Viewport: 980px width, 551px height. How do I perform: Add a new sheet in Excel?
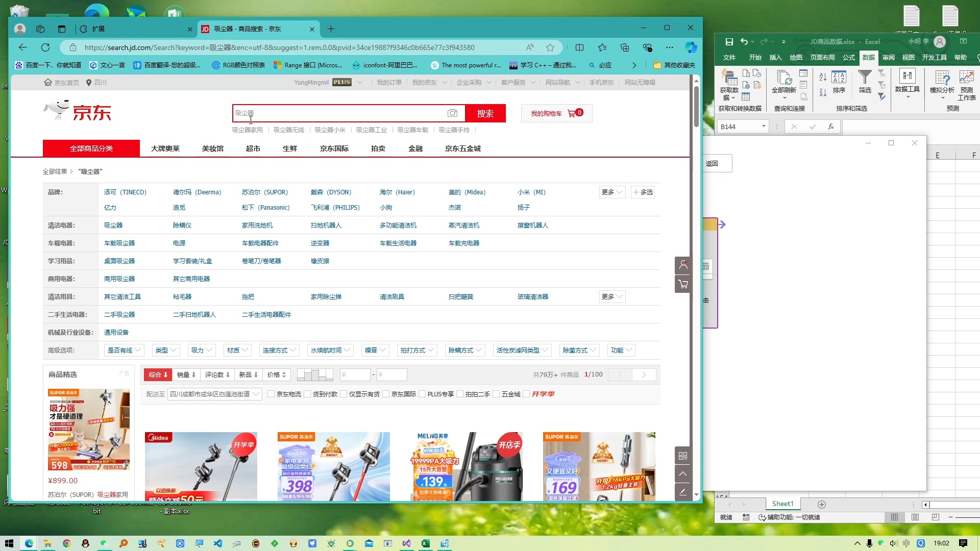click(822, 504)
